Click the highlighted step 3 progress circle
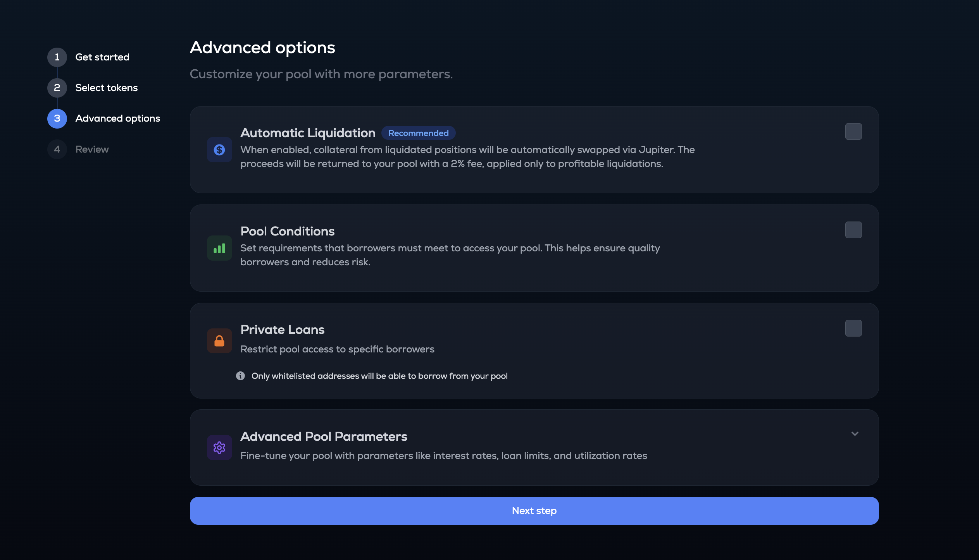Image resolution: width=979 pixels, height=560 pixels. 57,119
